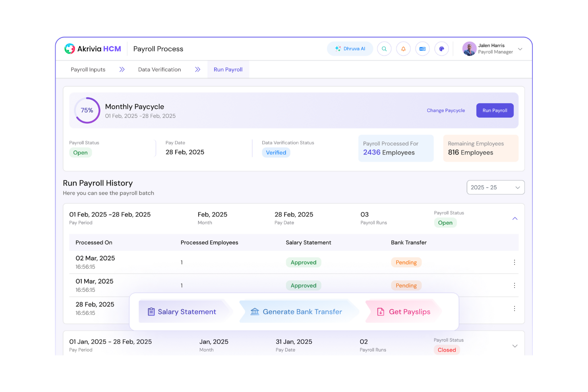Open notifications via the bell icon
The width and height of the screenshot is (588, 392).
pos(403,48)
